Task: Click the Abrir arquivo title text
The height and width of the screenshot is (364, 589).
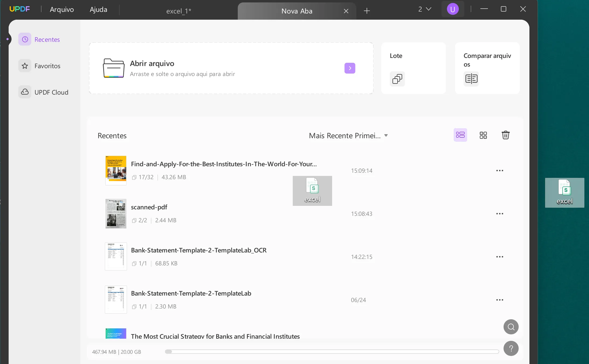Action: tap(152, 64)
